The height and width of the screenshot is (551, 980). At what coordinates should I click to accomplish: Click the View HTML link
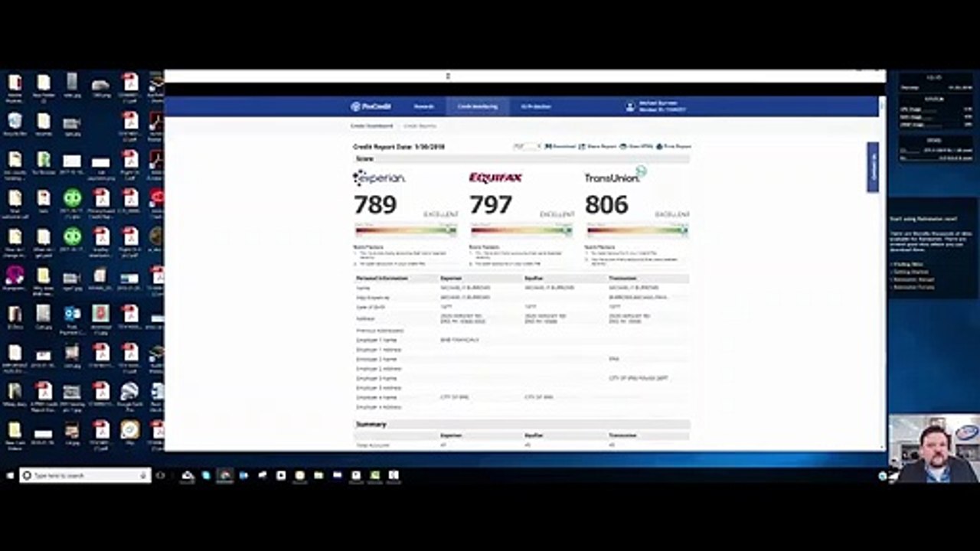tap(636, 145)
